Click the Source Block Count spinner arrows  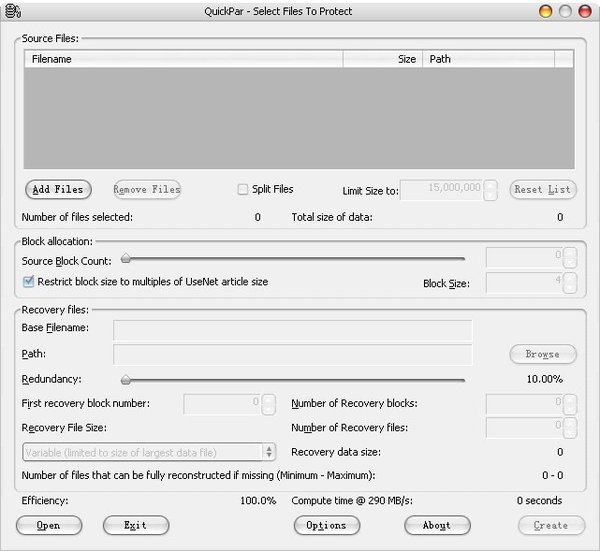click(570, 258)
